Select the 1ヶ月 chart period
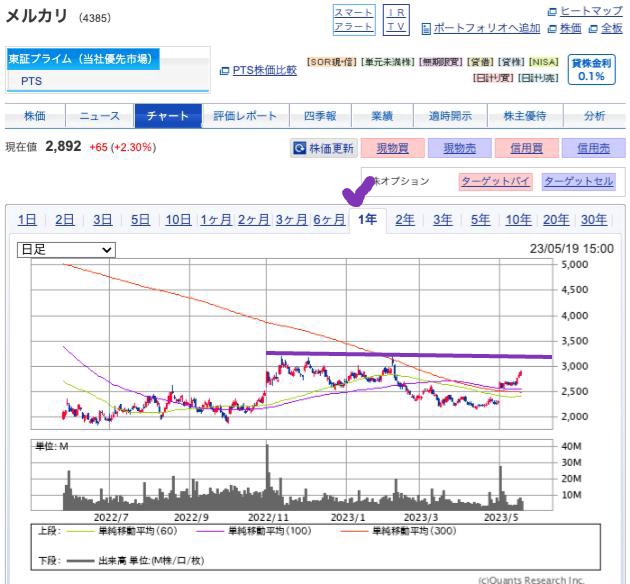630x584 pixels. click(x=216, y=220)
